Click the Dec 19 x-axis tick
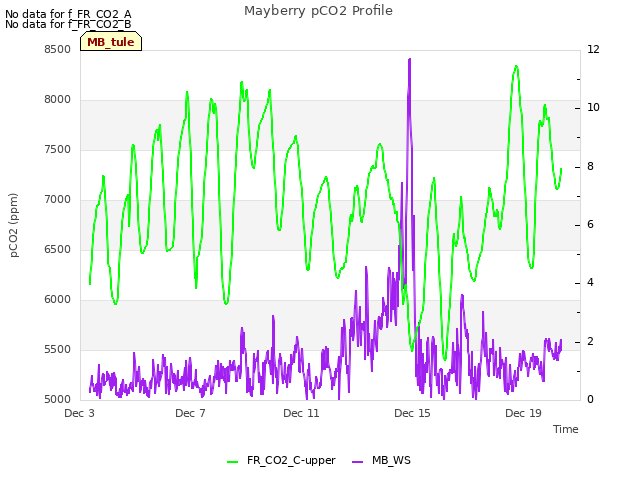 pyautogui.click(x=523, y=413)
